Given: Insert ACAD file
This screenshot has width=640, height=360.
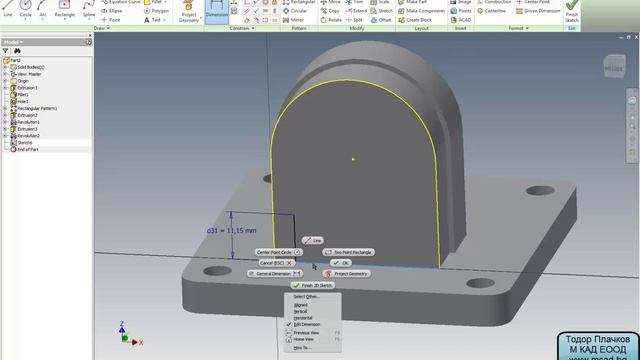Looking at the screenshot, I should [x=461, y=20].
